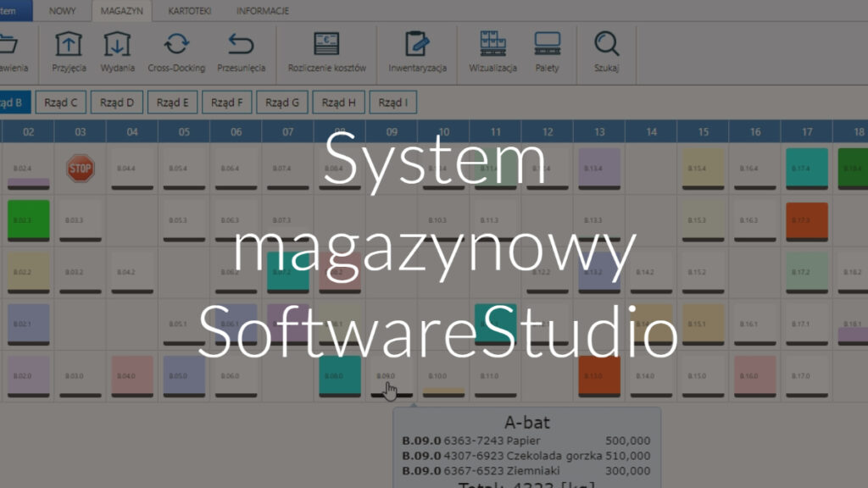The image size is (868, 488).
Task: Click column header 05
Action: tap(184, 131)
